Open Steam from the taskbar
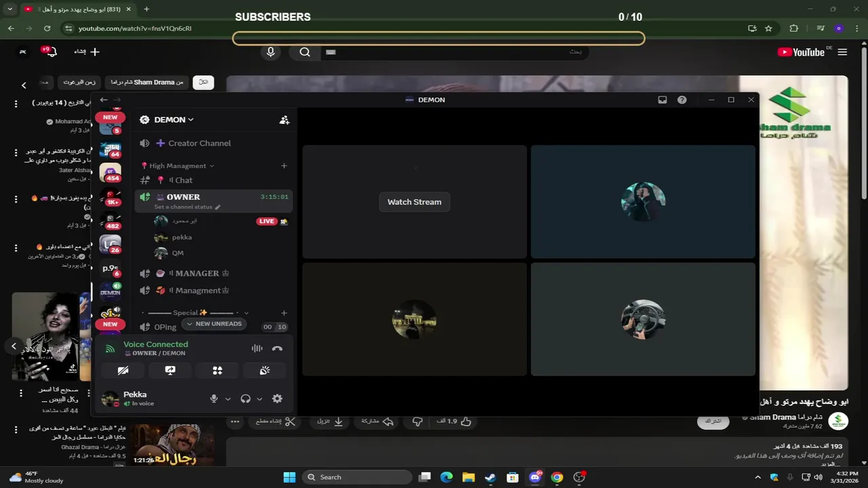Screen dimensions: 868x488 490,477
